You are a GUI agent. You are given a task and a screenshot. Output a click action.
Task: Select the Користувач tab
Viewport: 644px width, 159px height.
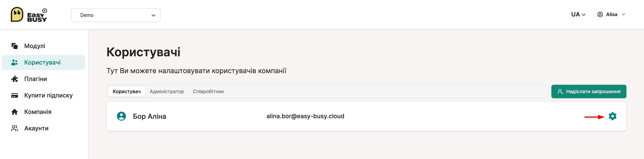coord(126,92)
